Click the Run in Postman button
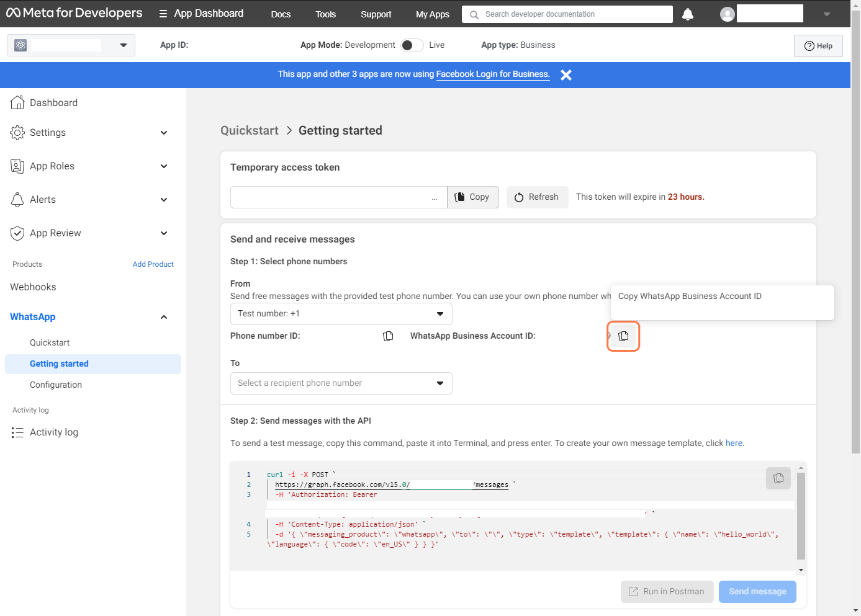 pos(667,592)
